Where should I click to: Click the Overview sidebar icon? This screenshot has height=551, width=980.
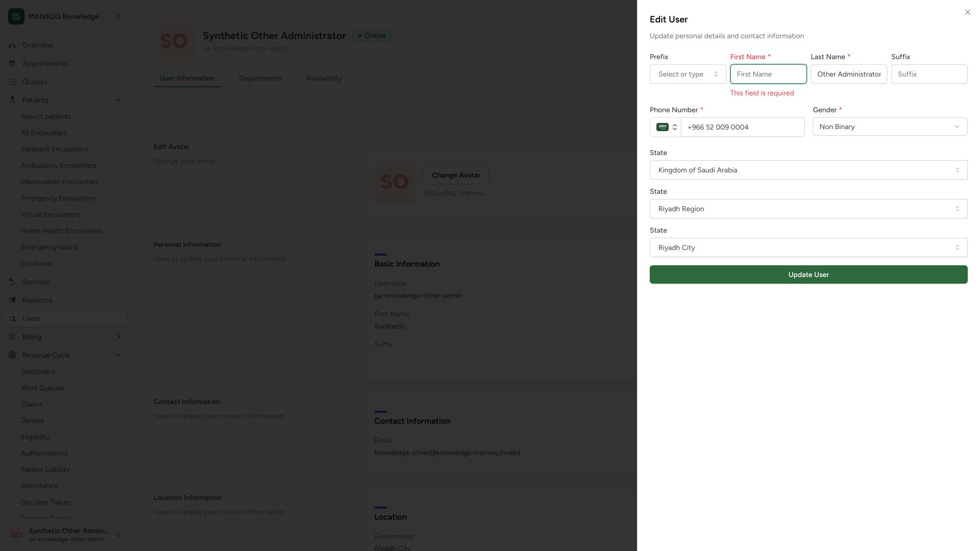12,45
